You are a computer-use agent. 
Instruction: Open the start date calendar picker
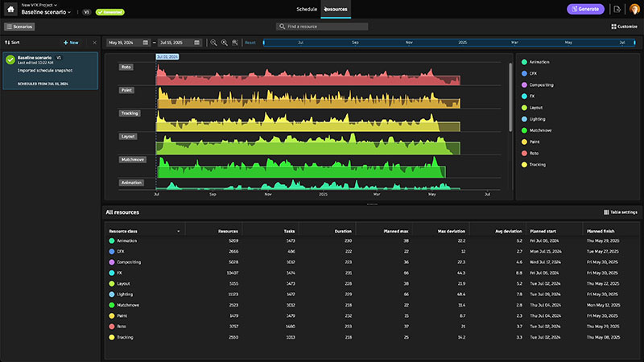click(x=145, y=42)
